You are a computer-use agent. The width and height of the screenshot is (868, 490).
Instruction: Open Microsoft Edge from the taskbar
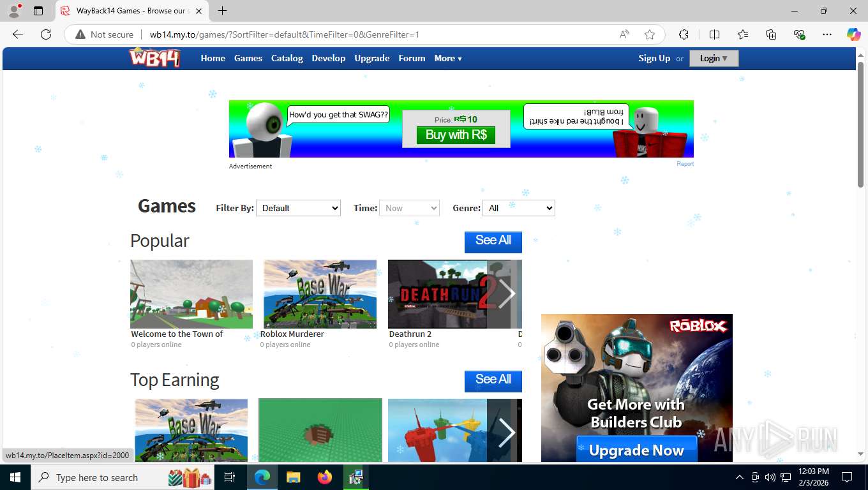tap(262, 477)
